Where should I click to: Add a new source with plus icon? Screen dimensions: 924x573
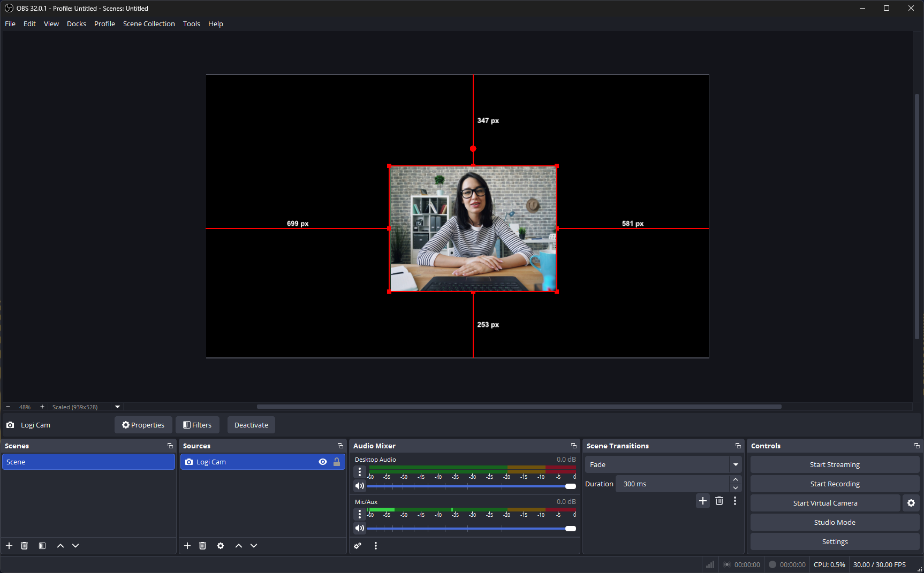(187, 546)
